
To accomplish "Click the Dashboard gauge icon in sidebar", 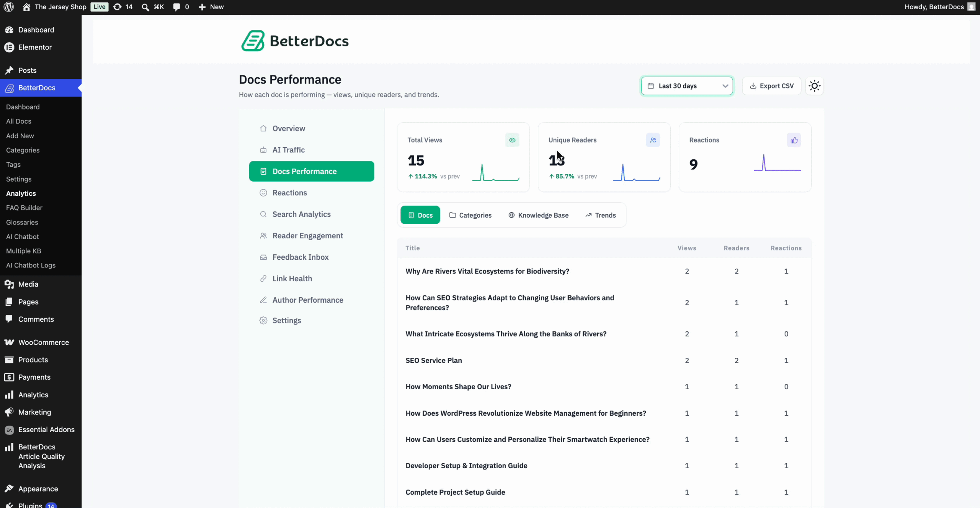I will click(9, 29).
